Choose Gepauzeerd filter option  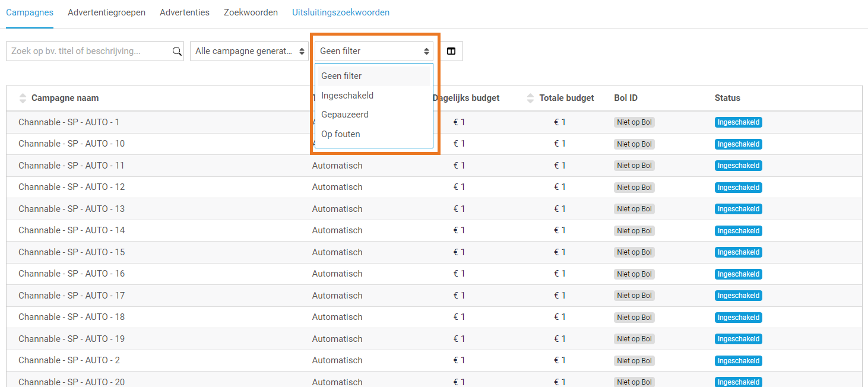click(x=374, y=115)
